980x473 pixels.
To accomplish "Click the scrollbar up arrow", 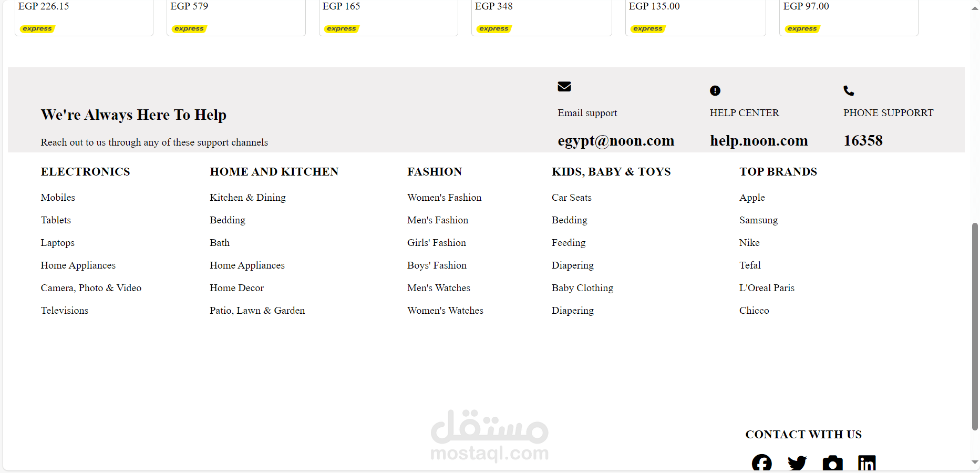I will pyautogui.click(x=975, y=8).
